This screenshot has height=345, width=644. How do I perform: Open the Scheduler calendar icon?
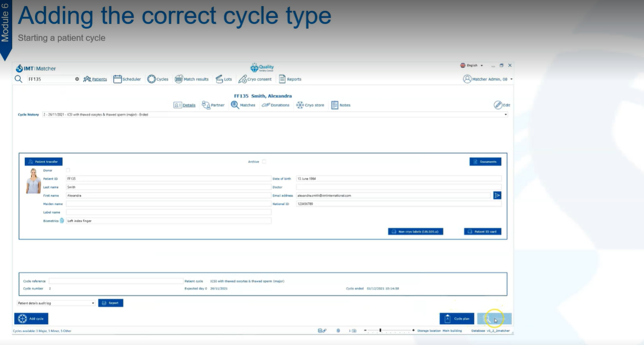pyautogui.click(x=118, y=79)
